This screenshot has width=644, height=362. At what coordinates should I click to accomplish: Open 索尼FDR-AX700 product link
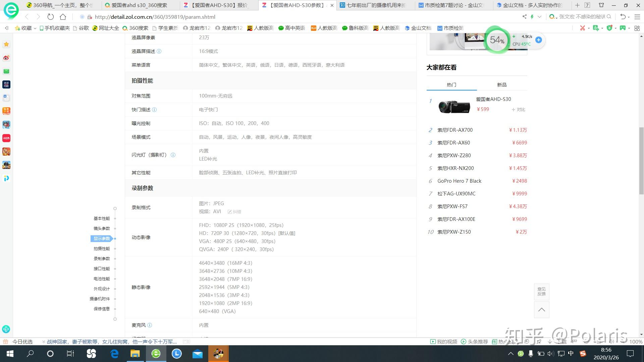(455, 130)
